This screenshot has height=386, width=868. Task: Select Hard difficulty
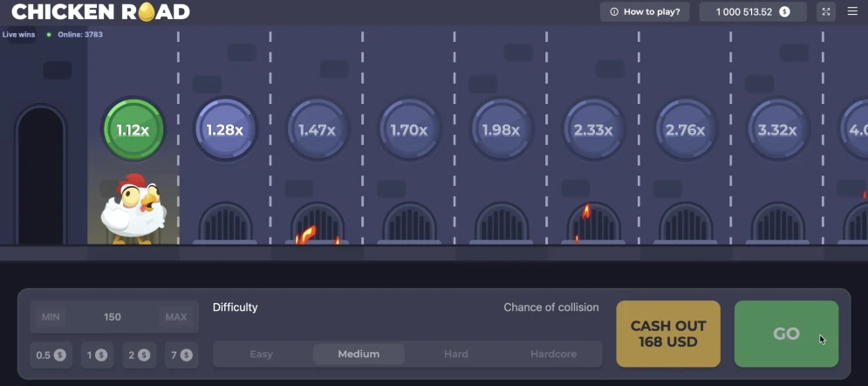456,354
